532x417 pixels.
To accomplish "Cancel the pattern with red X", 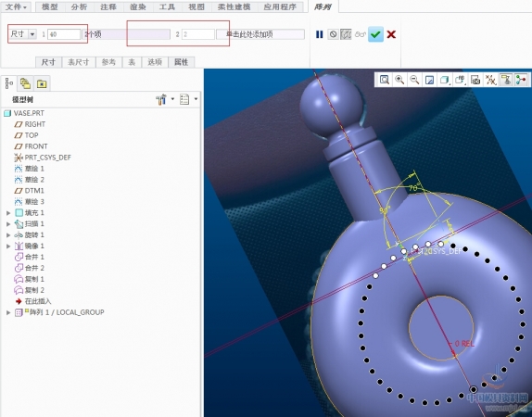I will tap(391, 34).
